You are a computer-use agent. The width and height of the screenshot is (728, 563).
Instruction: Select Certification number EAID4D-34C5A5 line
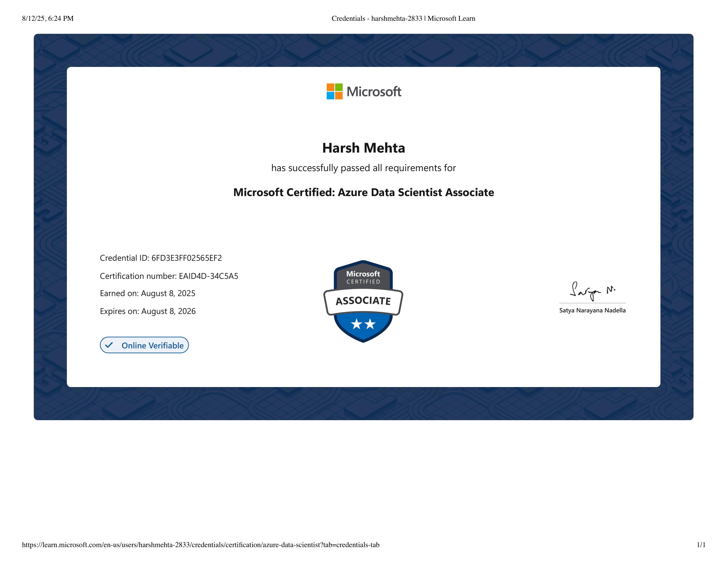pyautogui.click(x=169, y=276)
